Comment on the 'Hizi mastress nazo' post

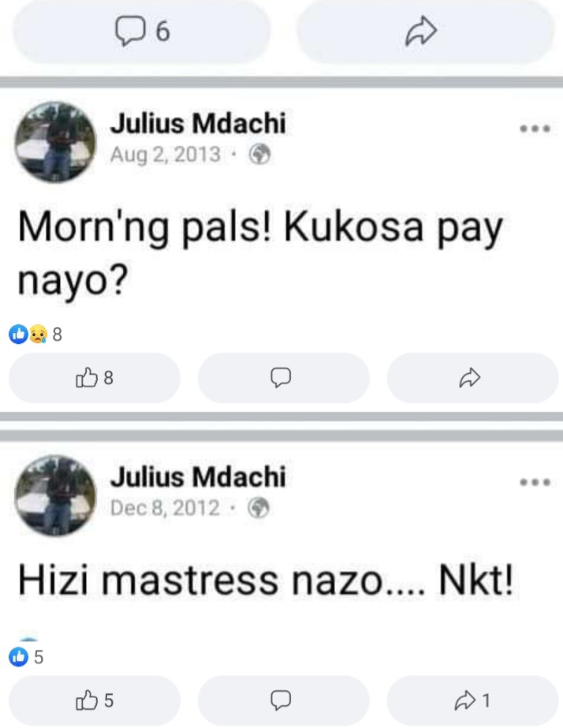[283, 700]
